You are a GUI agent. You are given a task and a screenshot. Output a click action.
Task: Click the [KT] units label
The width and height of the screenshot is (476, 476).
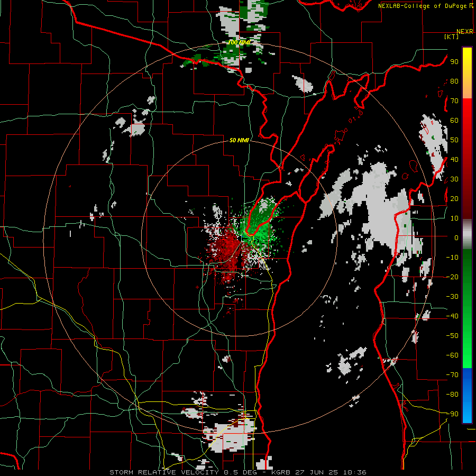451,36
